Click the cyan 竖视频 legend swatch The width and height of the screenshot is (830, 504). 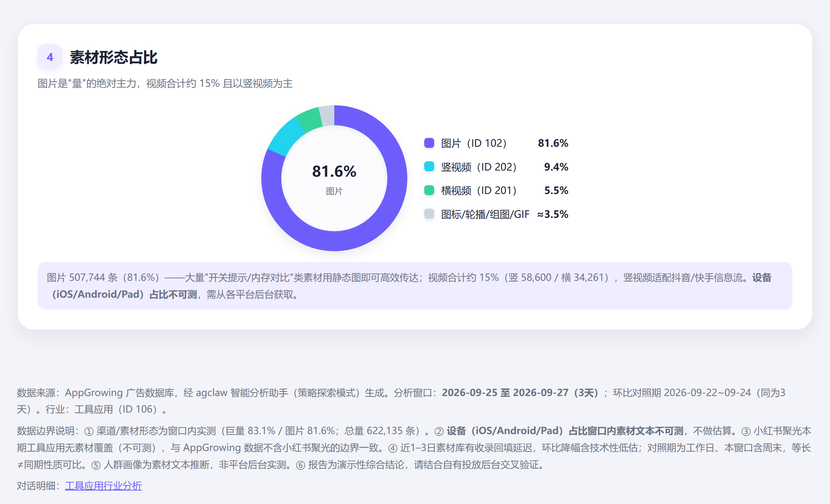(429, 167)
